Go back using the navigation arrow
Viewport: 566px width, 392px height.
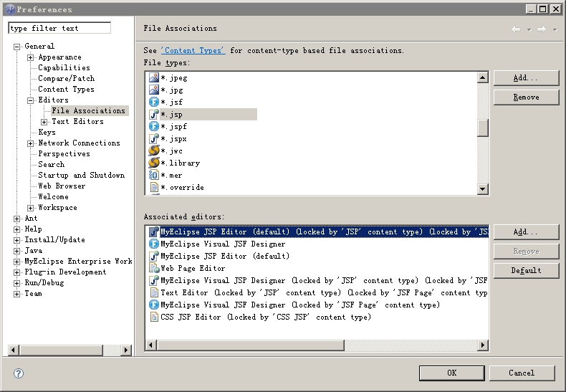pos(516,29)
